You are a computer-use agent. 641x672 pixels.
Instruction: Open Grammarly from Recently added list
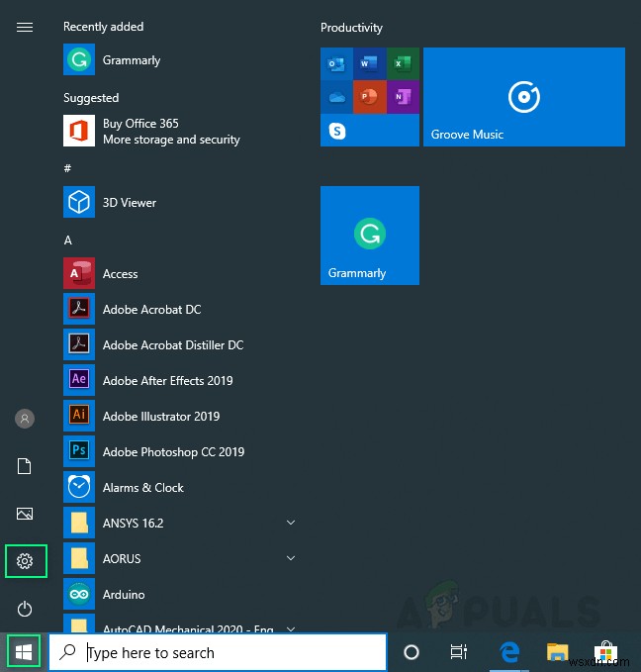pyautogui.click(x=112, y=59)
